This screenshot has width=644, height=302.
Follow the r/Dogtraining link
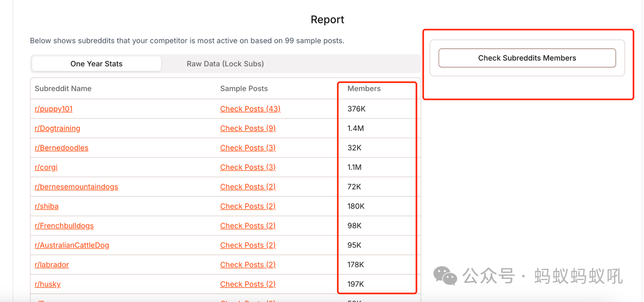[x=57, y=129]
